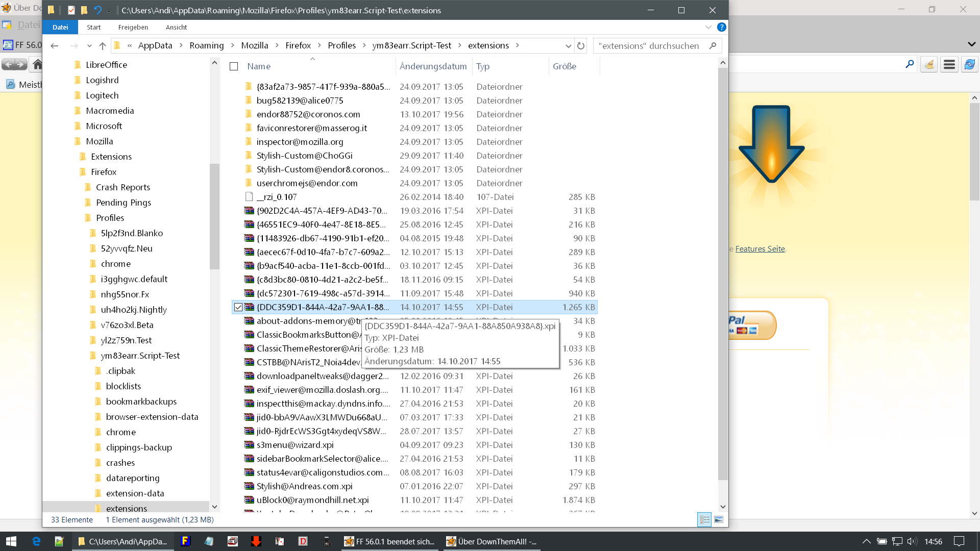The width and height of the screenshot is (980, 551).
Task: Uncheck the selected DDC359D1 file checkbox
Action: (238, 307)
